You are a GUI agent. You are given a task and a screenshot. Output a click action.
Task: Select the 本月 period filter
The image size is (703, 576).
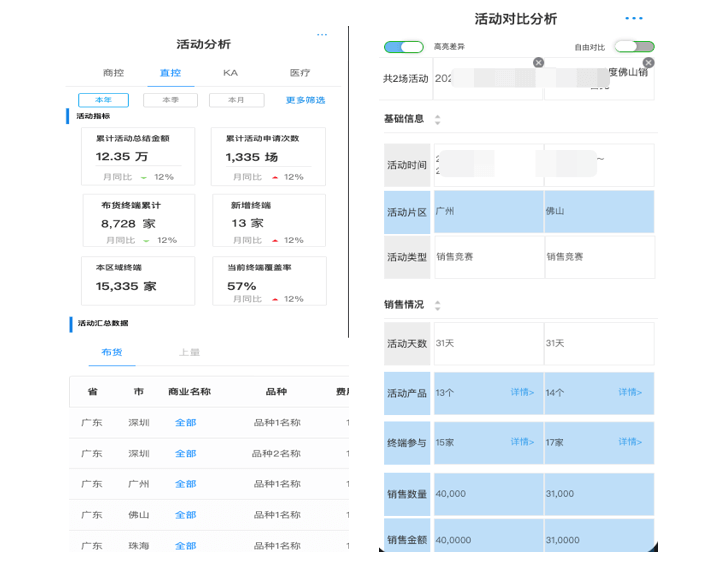(236, 100)
